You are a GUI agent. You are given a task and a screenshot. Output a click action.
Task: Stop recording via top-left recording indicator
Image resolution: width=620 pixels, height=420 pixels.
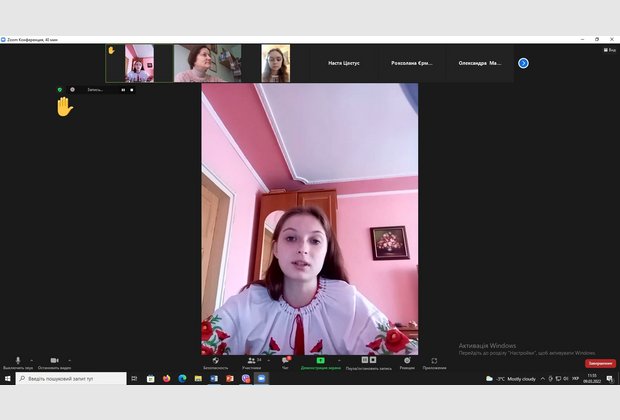pos(131,89)
